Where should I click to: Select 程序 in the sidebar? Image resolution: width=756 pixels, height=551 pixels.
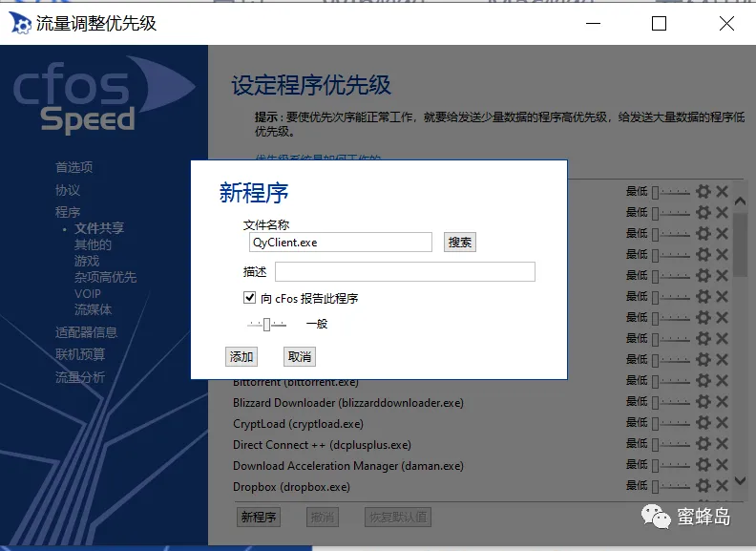pos(68,212)
